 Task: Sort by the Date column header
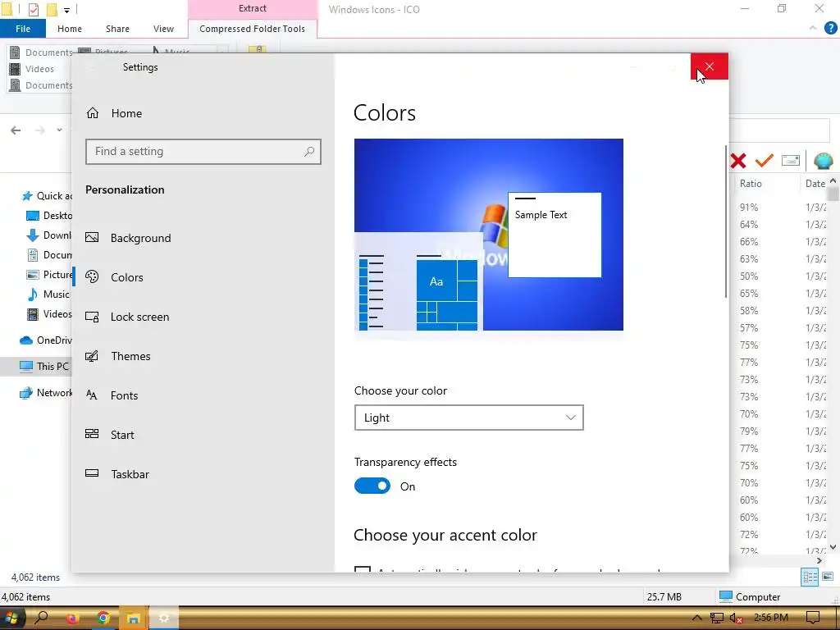[815, 183]
